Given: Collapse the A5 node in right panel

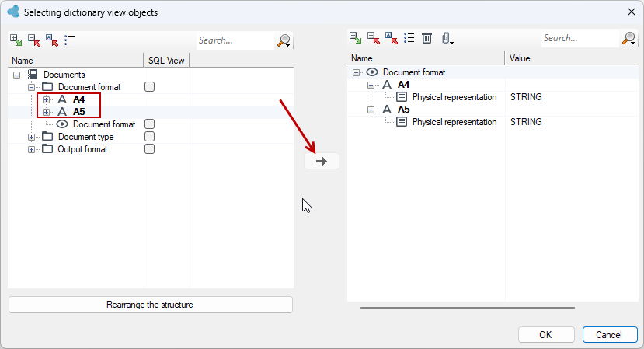Looking at the screenshot, I should pyautogui.click(x=371, y=110).
